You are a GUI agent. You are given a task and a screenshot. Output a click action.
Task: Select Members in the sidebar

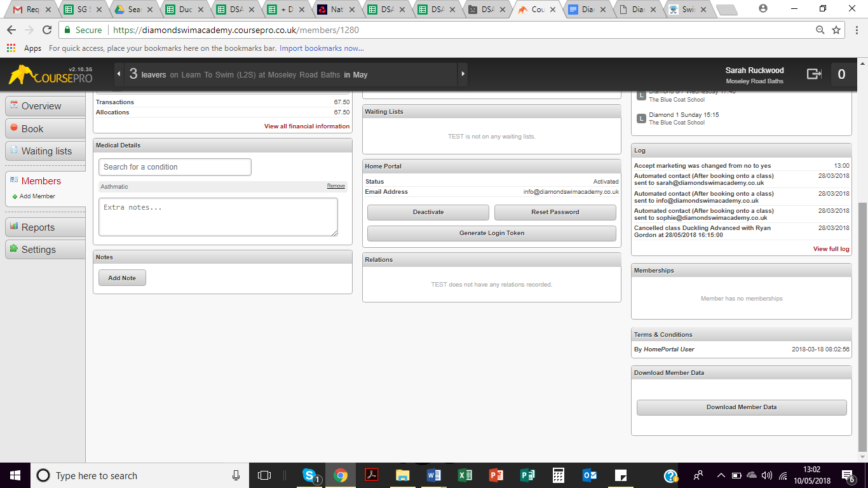pos(41,181)
